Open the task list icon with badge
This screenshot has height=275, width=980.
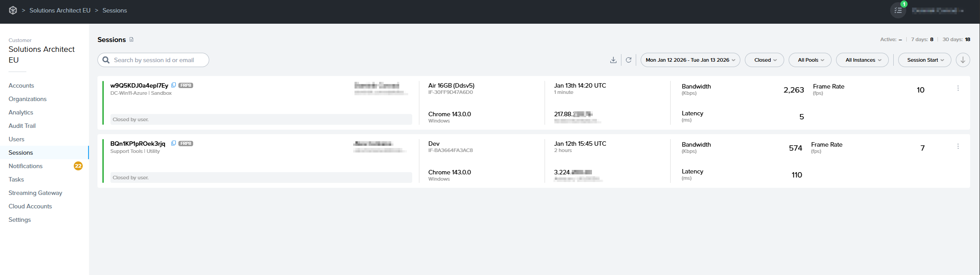pos(898,10)
